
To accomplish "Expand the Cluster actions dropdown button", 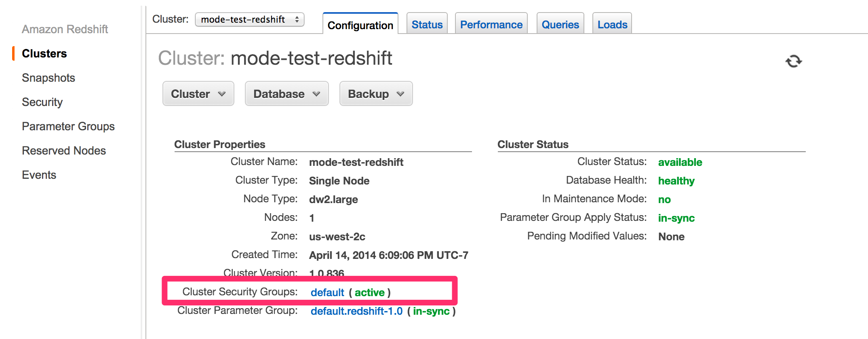I will click(x=198, y=94).
